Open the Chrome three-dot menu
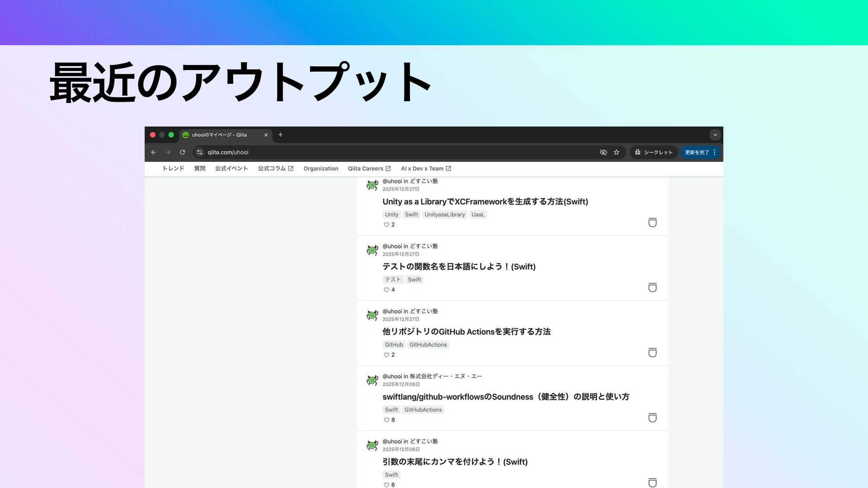Image resolution: width=868 pixels, height=488 pixels. pos(714,152)
